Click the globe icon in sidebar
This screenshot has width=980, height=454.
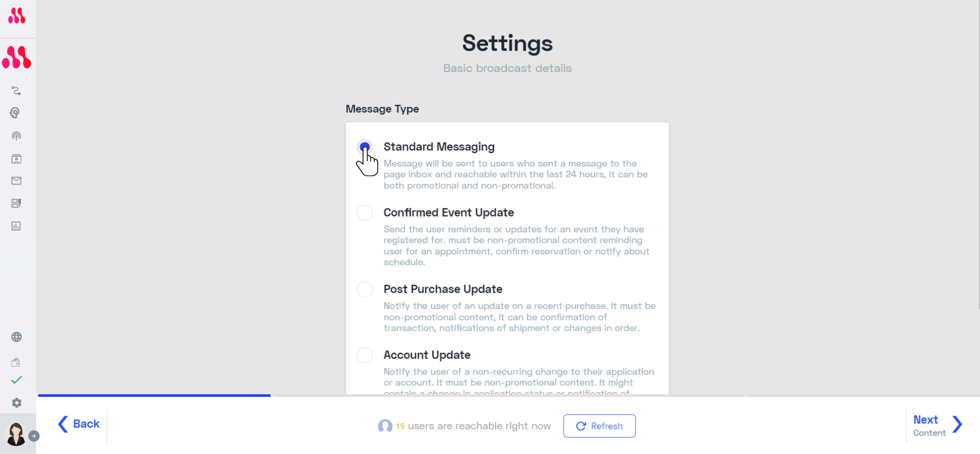[16, 337]
